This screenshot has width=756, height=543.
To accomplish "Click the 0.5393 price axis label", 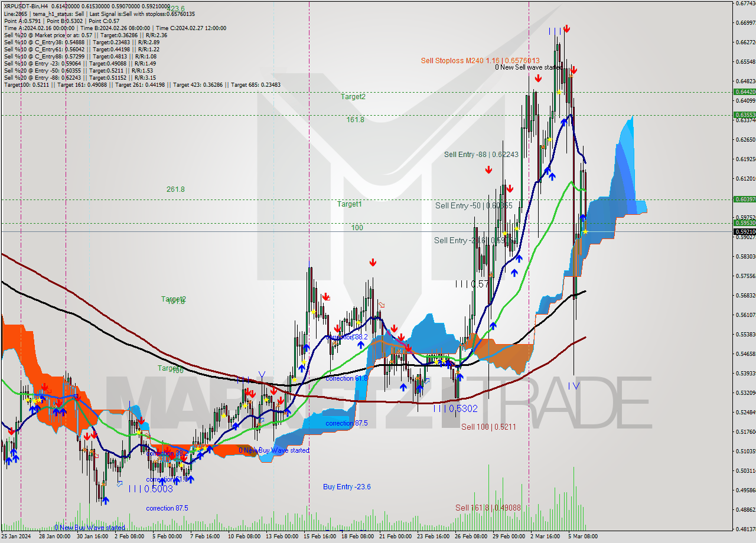I will pos(745,373).
